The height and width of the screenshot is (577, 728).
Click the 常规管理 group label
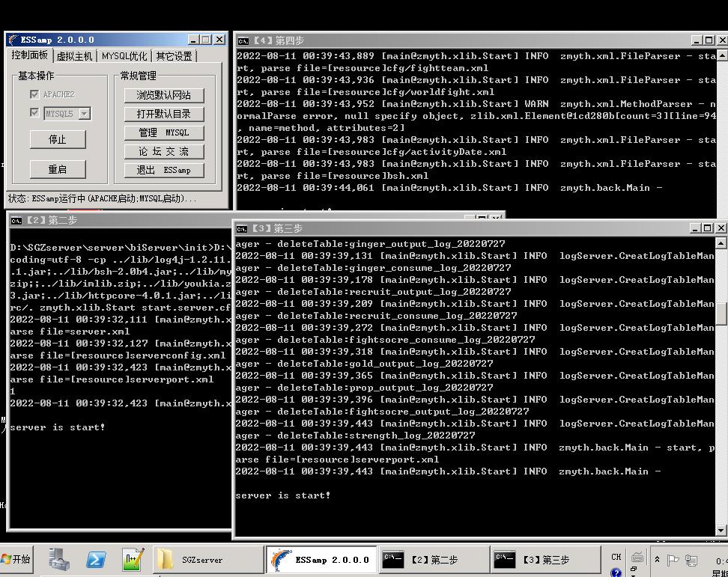139,76
